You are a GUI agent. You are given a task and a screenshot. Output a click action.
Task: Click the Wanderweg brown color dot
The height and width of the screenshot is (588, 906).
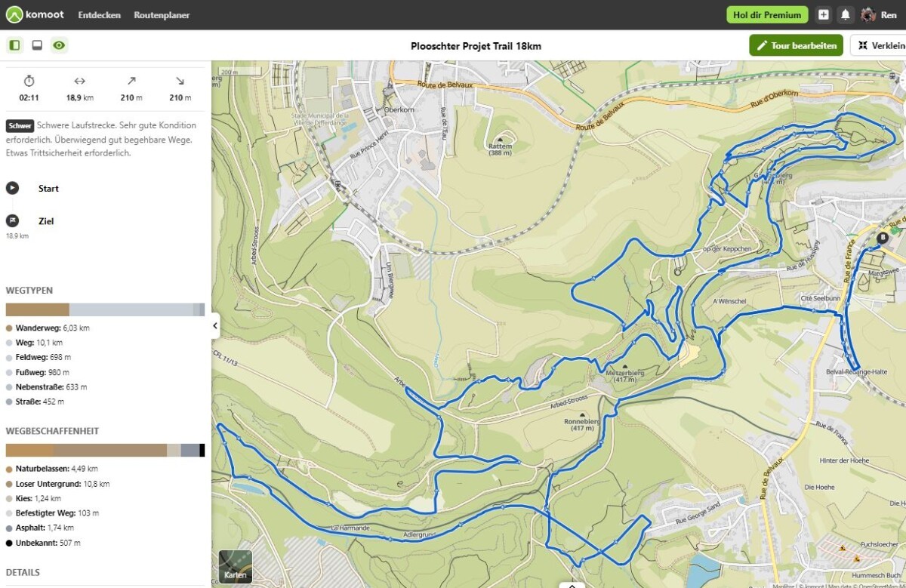pos(9,328)
